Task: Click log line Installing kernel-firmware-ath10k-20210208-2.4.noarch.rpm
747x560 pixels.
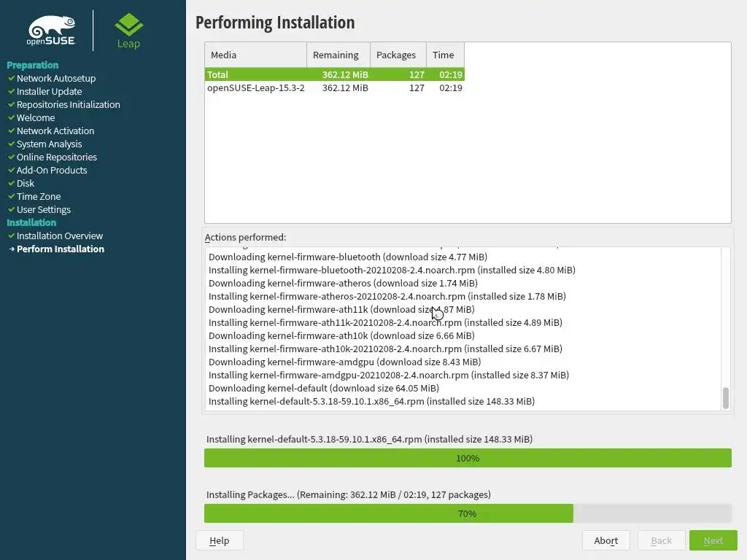Action: coord(385,349)
